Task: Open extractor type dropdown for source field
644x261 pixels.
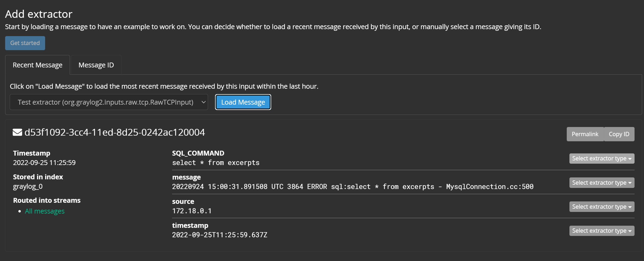Action: point(602,207)
